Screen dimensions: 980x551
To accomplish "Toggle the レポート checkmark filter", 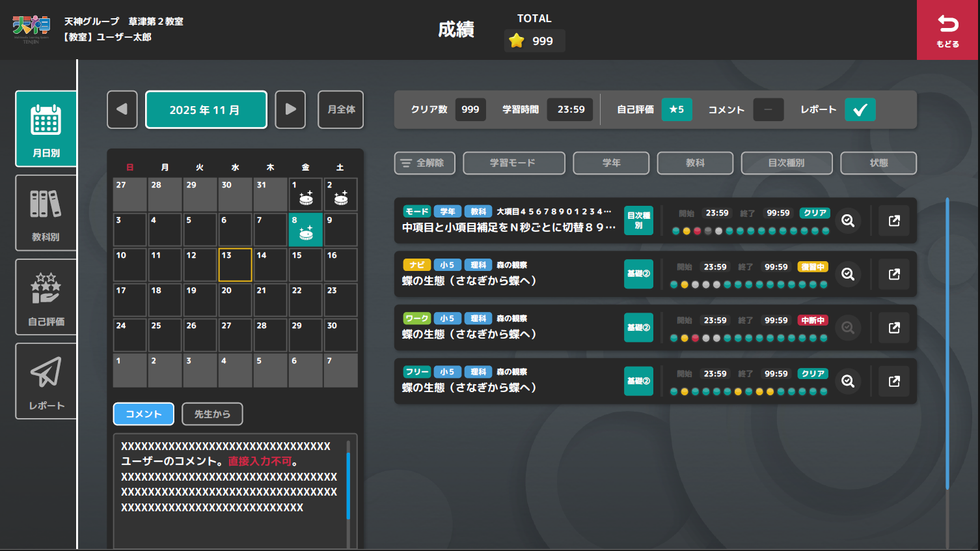I will coord(860,109).
